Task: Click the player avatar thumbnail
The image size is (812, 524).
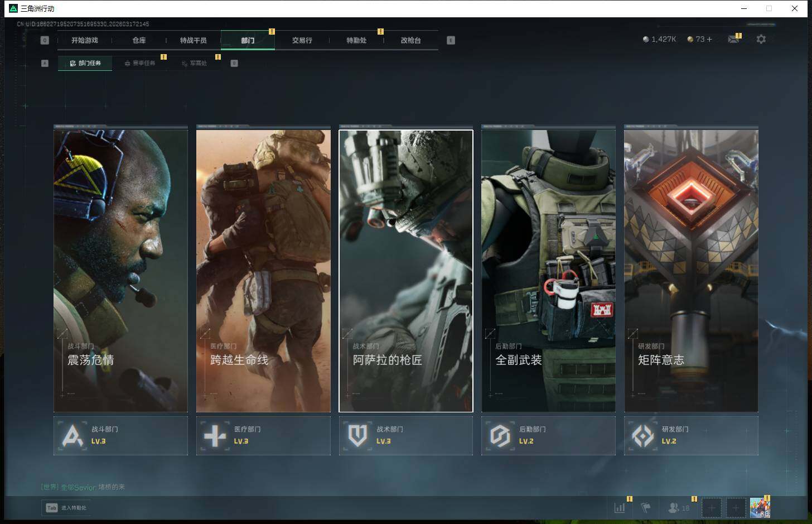Action: click(760, 508)
